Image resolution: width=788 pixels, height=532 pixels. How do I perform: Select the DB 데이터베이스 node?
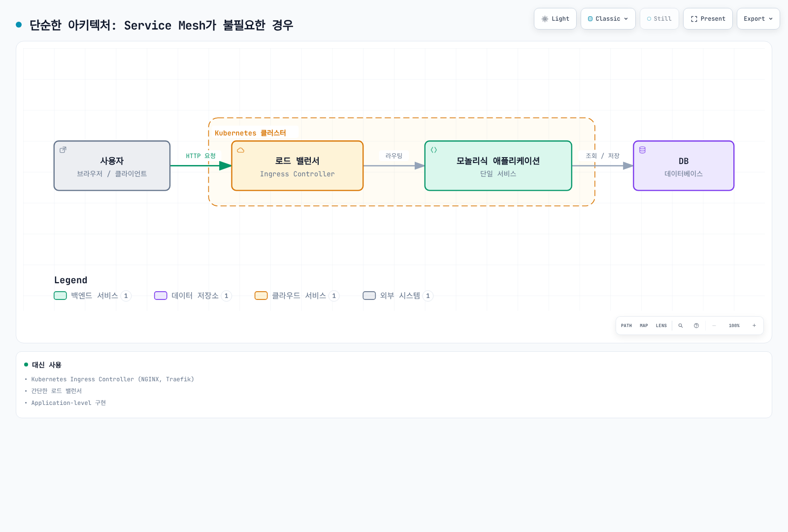tap(684, 166)
